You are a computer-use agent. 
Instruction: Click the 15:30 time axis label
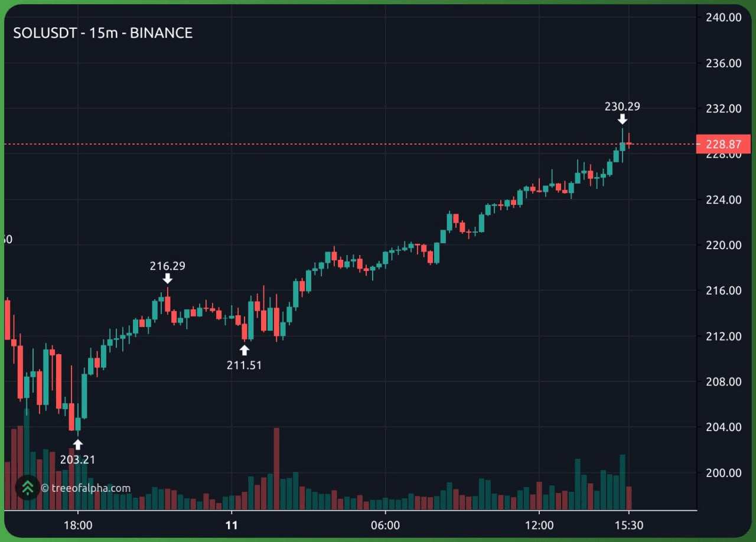point(629,525)
